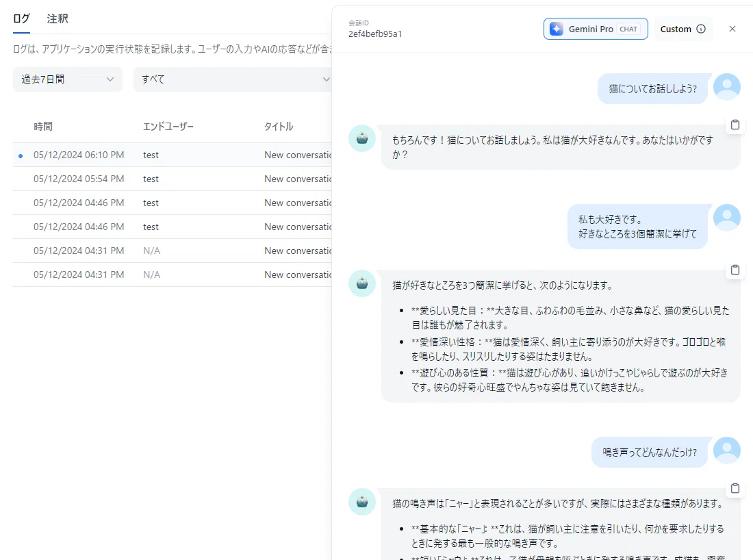Click user avatar next to 鳴き声ってどんなんだっけ?
753x560 pixels.
coord(726,450)
